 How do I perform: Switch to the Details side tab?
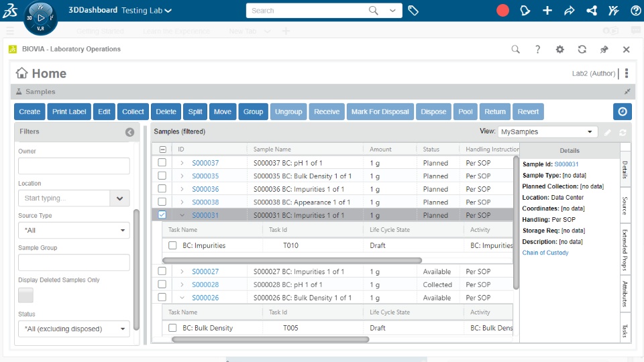click(625, 170)
